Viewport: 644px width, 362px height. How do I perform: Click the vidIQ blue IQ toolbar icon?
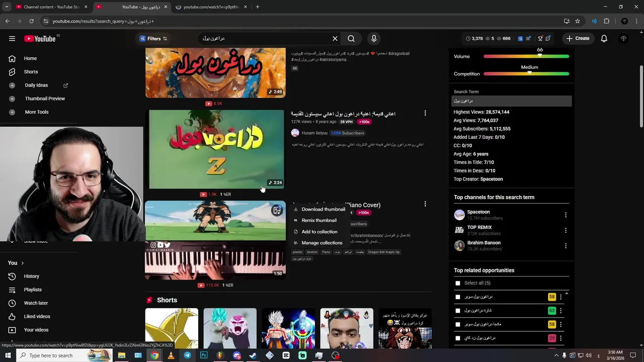[x=520, y=39]
